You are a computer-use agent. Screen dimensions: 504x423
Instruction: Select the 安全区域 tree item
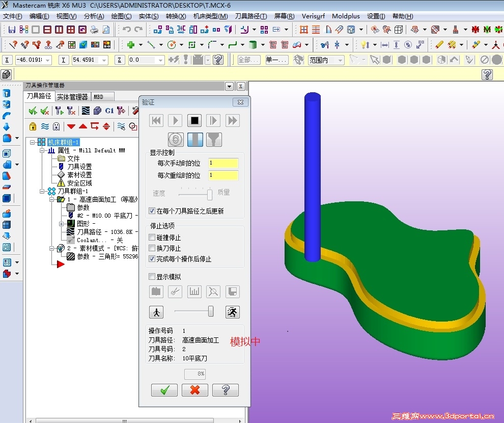(79, 183)
